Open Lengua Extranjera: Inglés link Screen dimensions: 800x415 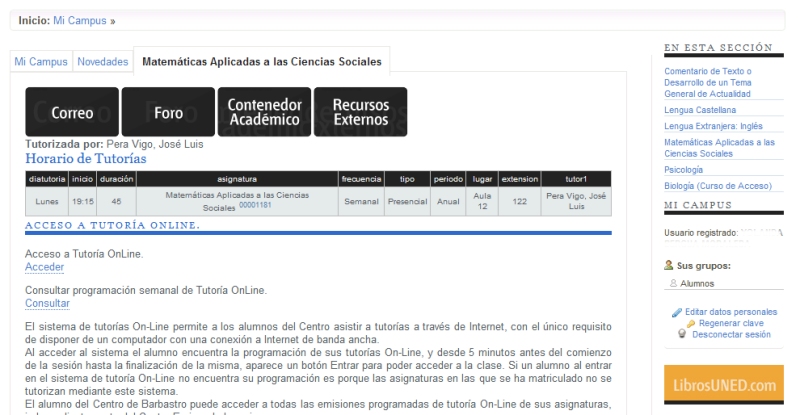tap(712, 126)
